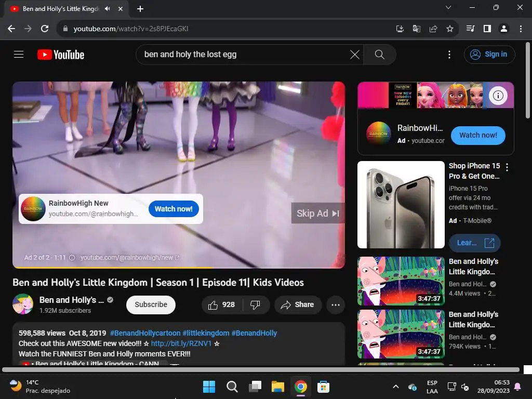Reload the YouTube page

45,29
